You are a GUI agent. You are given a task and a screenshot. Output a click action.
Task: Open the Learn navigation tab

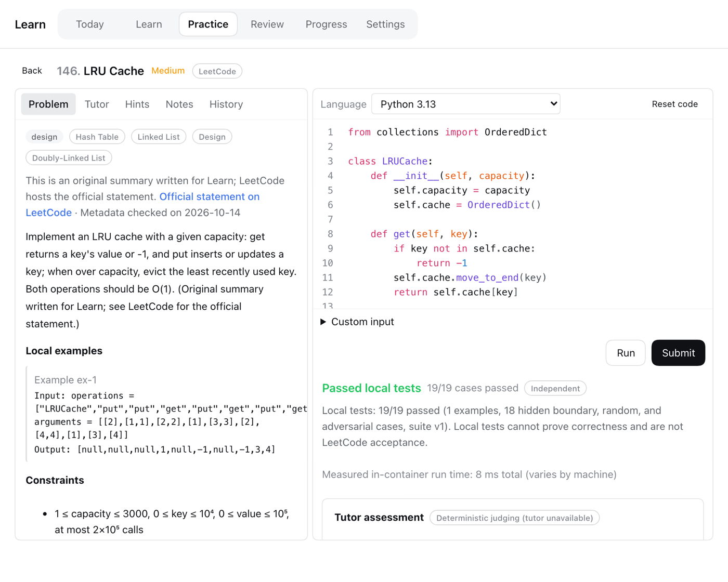(149, 24)
